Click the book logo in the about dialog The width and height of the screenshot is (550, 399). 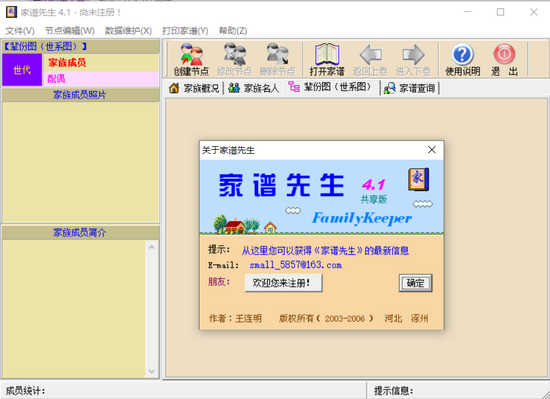point(418,180)
